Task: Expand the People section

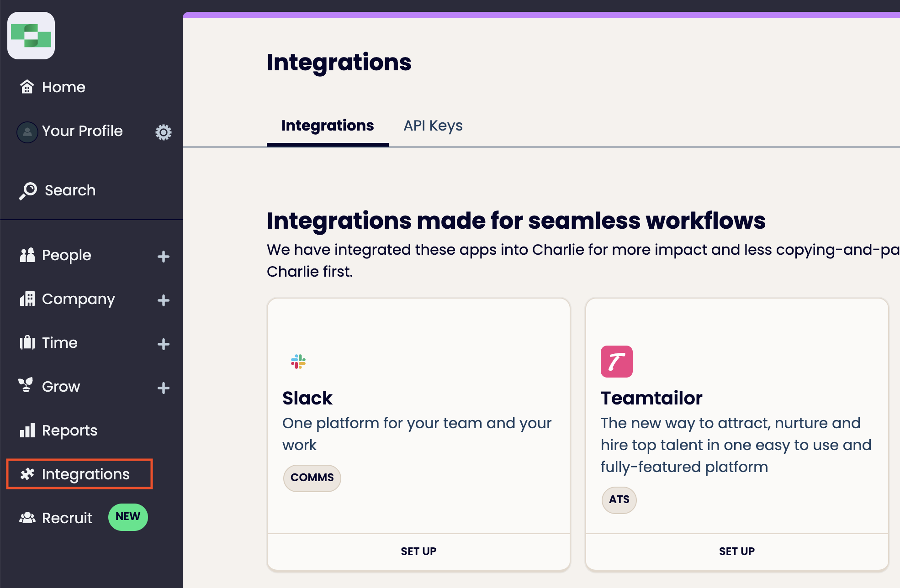Action: coord(163,257)
